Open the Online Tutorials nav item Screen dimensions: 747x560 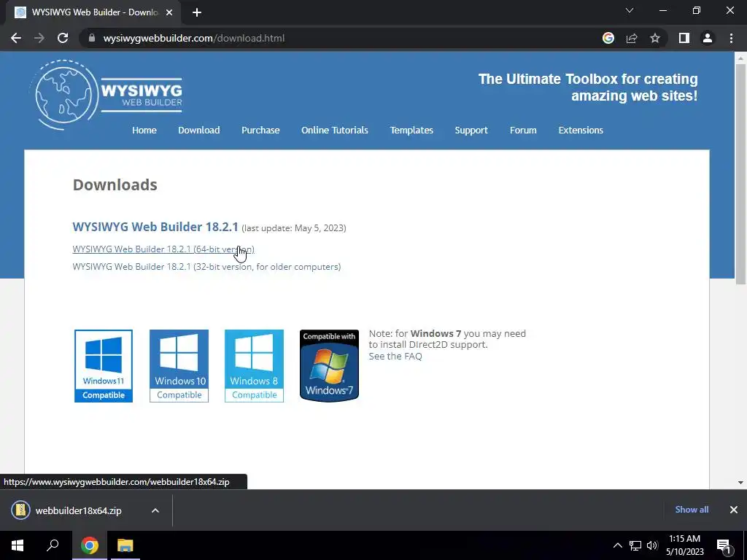[x=334, y=130]
